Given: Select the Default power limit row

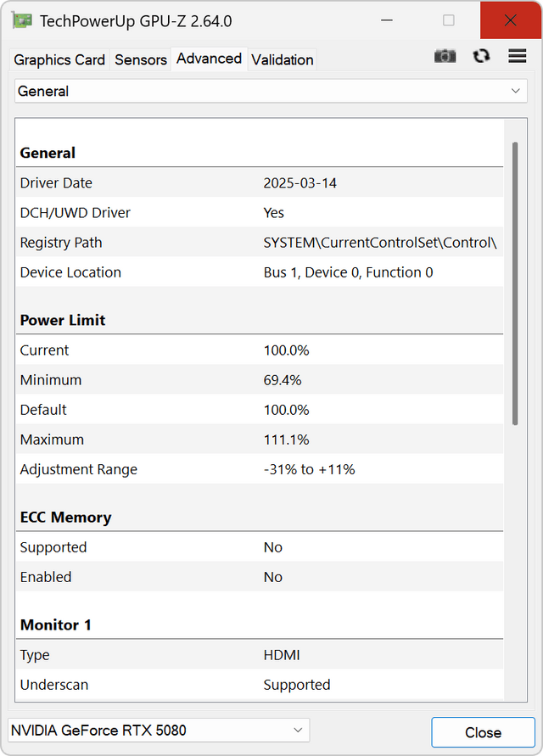Looking at the screenshot, I should [x=260, y=410].
